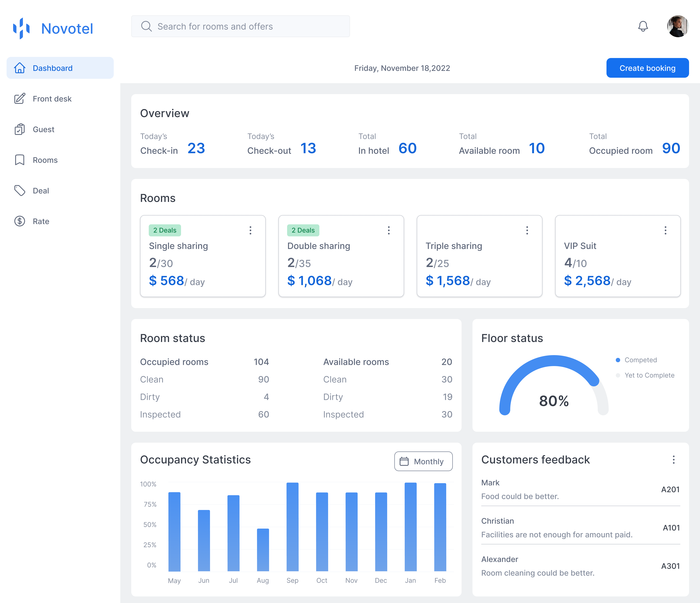Open the Deal tag icon
Viewport: 700px width, 603px height.
tap(20, 191)
